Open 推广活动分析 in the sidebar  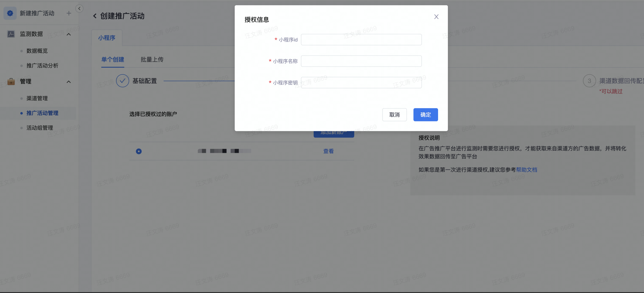point(42,65)
